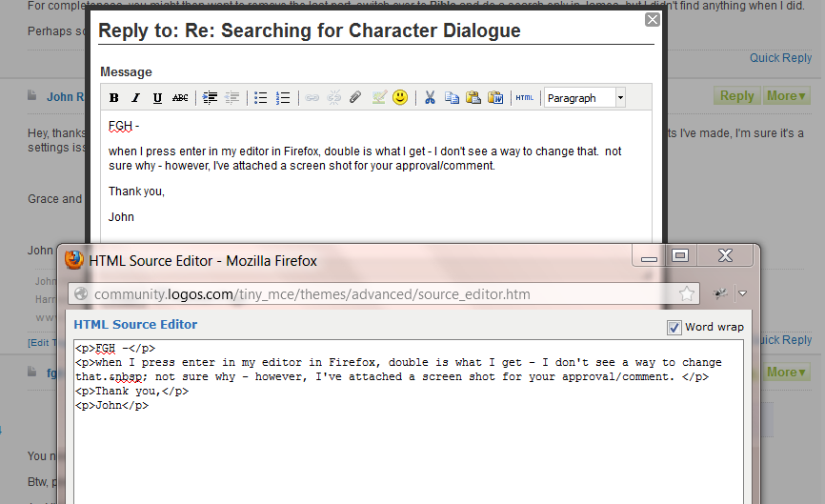Screen dimensions: 825x504
Task: Toggle bold formatting in message toolbar
Action: [113, 98]
